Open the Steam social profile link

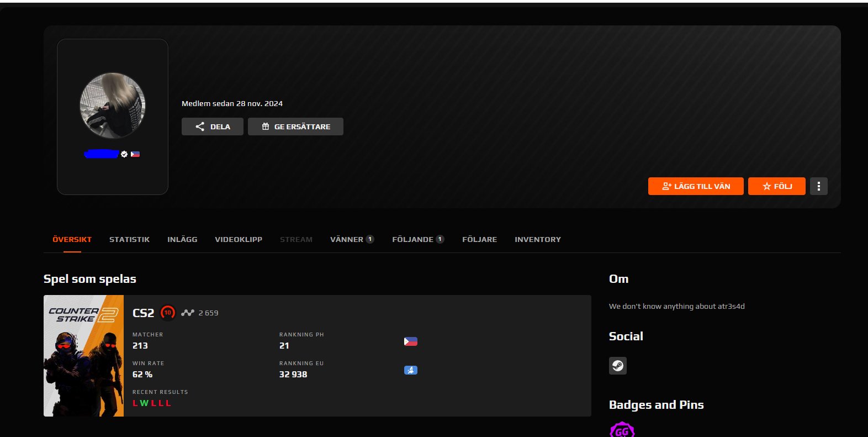click(618, 366)
